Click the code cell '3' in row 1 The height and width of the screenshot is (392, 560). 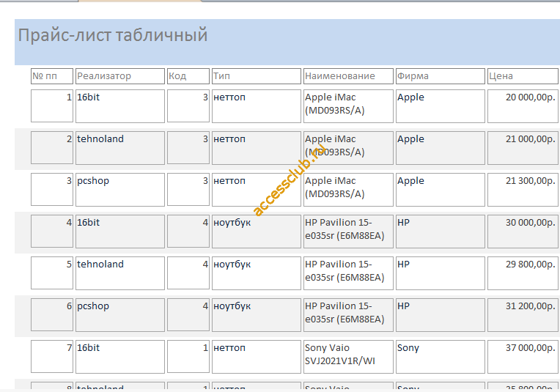tap(188, 106)
